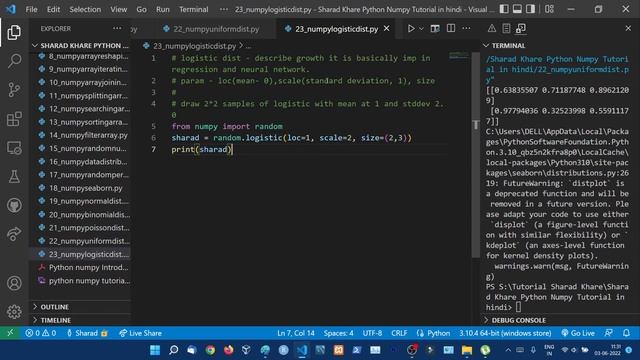The width and height of the screenshot is (640, 360).
Task: Show the Problems panel warning icon
Action: click(492, 29)
